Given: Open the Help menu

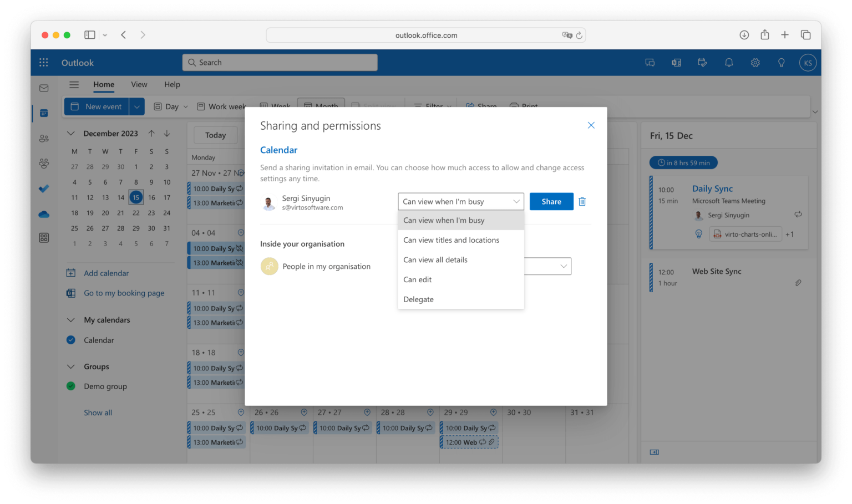Looking at the screenshot, I should point(172,84).
